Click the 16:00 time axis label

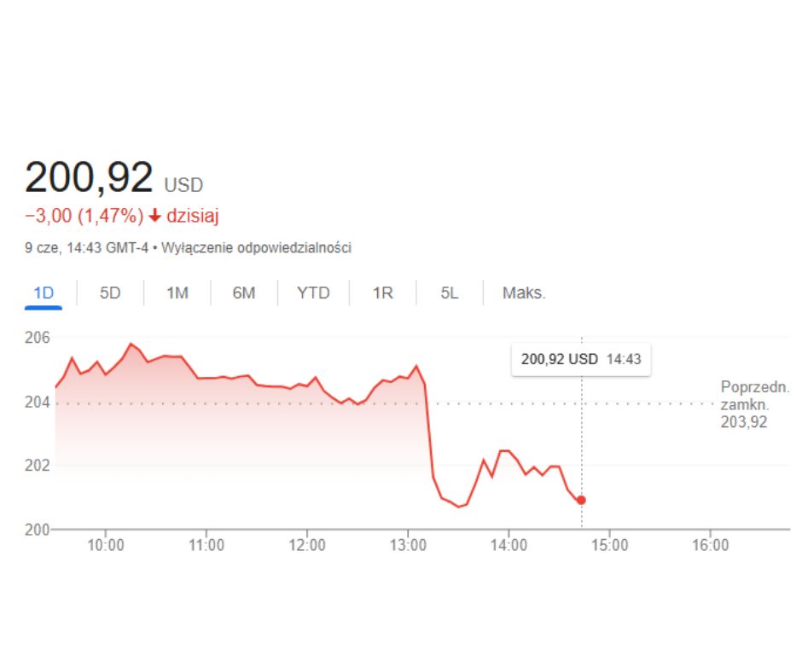tap(710, 545)
